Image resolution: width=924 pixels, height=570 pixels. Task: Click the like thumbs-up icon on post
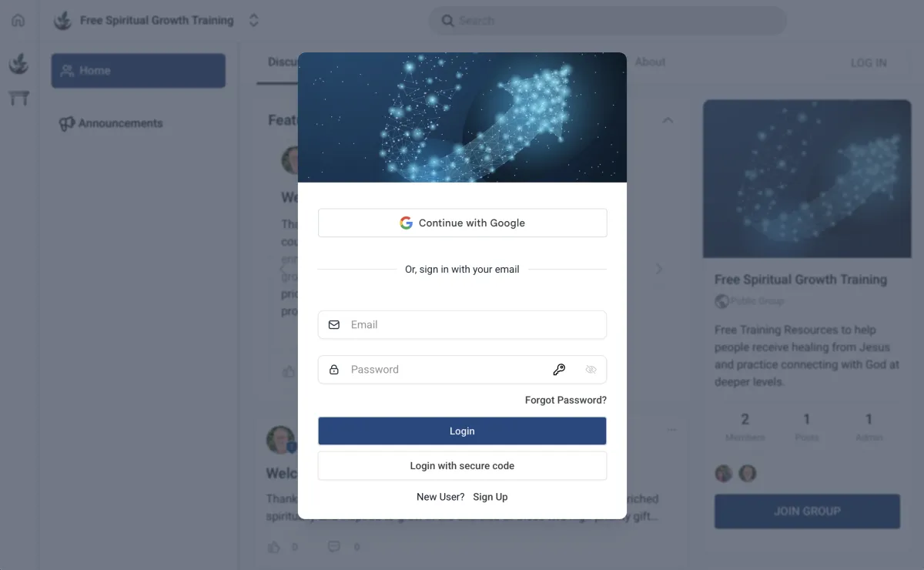274,547
